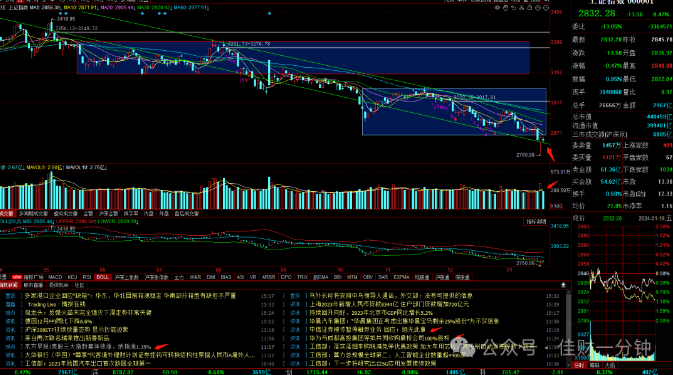The width and height of the screenshot is (674, 375).
Task: Click the undo arrow icon above chart
Action: pos(513,8)
